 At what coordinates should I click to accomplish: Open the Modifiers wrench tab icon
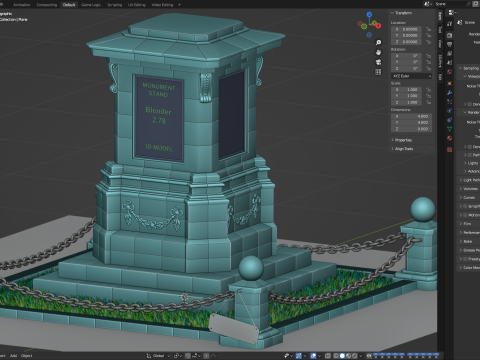450,93
